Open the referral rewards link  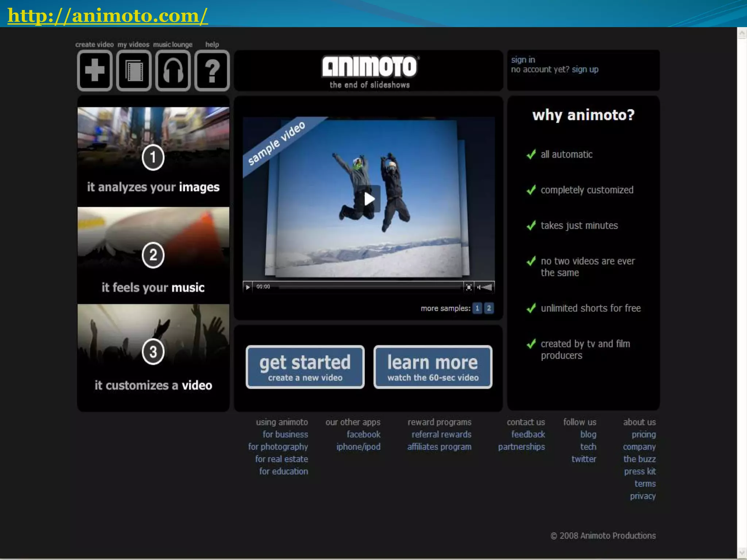(x=441, y=435)
